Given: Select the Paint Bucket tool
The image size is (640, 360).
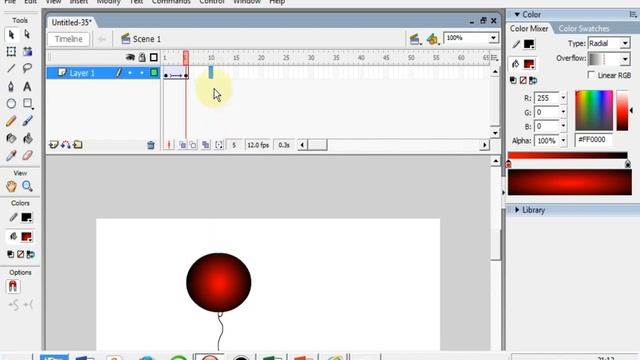Looking at the screenshot, I should coord(27,138).
